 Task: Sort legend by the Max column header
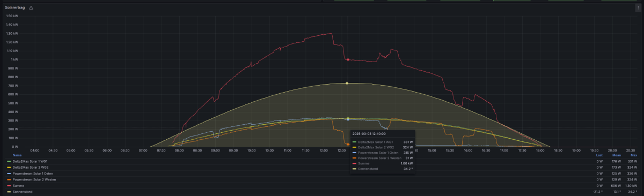pyautogui.click(x=633, y=155)
